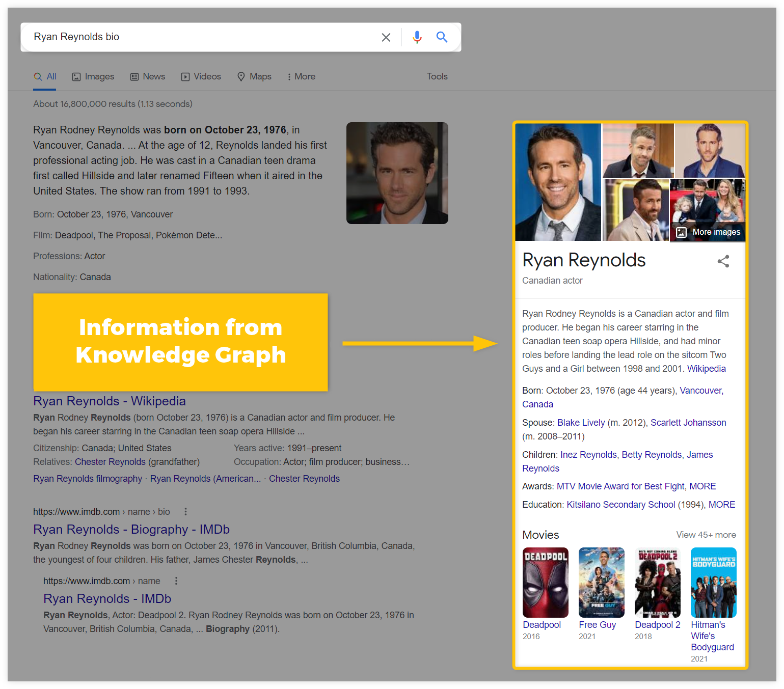Image resolution: width=784 pixels, height=689 pixels.
Task: Expand MORE next to Education
Action: 721,505
